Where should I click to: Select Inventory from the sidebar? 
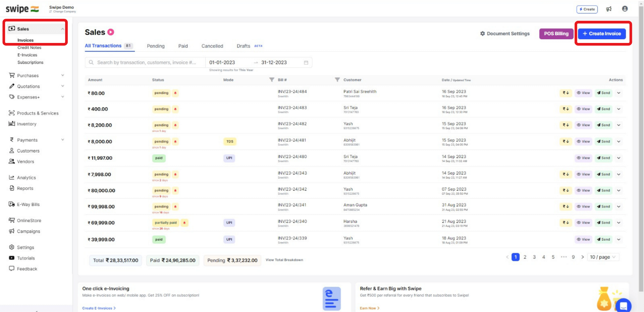[x=26, y=124]
